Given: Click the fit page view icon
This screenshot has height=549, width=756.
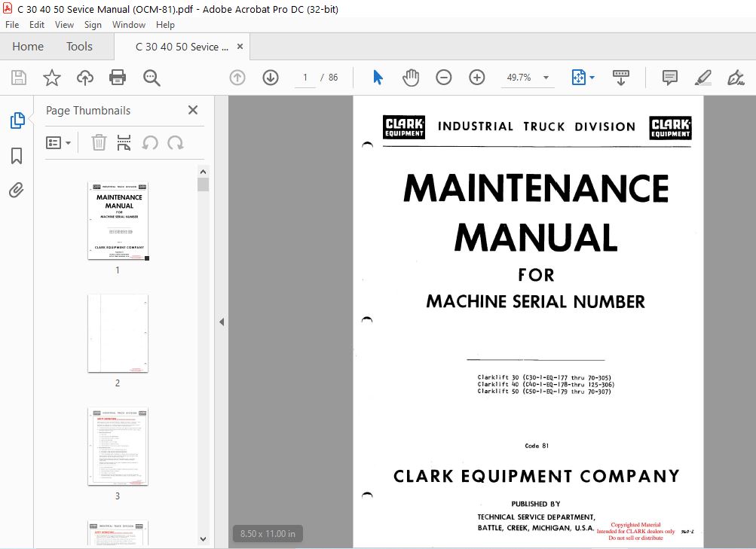Looking at the screenshot, I should pyautogui.click(x=579, y=78).
